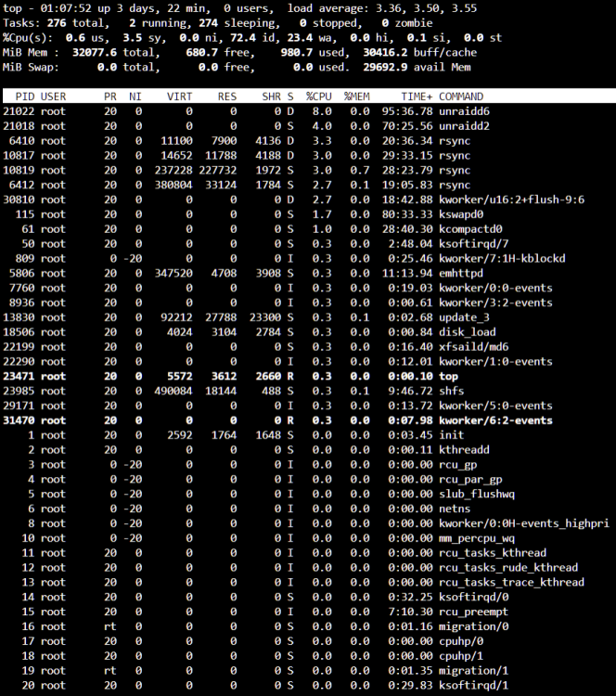The height and width of the screenshot is (696, 616).
Task: Select the VIRT column header
Action: click(x=179, y=97)
